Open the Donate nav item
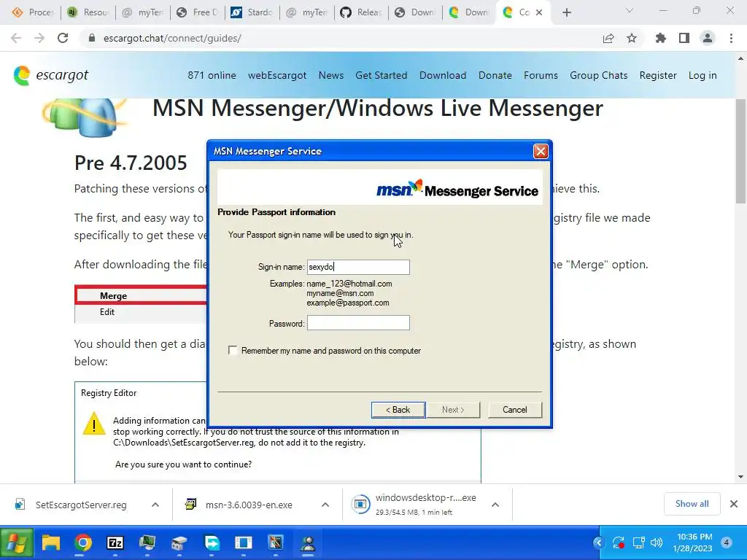This screenshot has width=747, height=560. coord(495,75)
